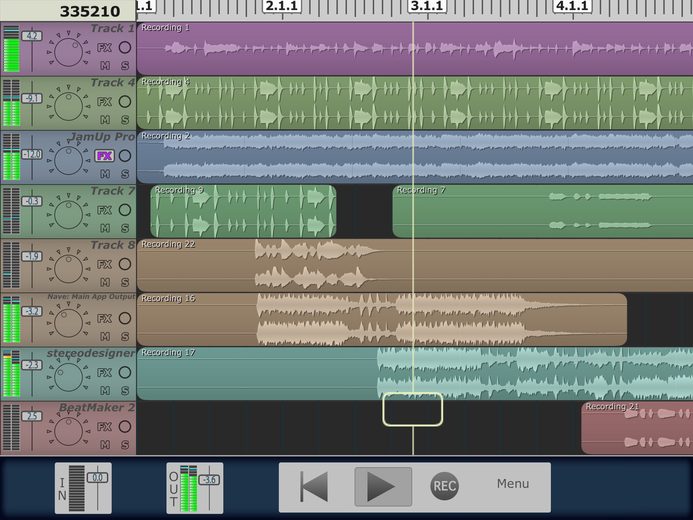Open FX for stereodesigner track
The width and height of the screenshot is (693, 520).
pos(104,372)
